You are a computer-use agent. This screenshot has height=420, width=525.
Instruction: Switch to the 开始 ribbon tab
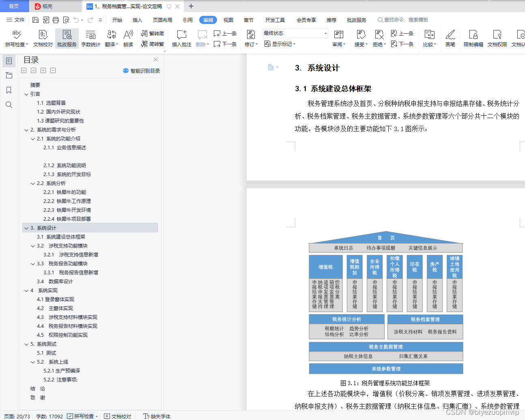click(117, 20)
